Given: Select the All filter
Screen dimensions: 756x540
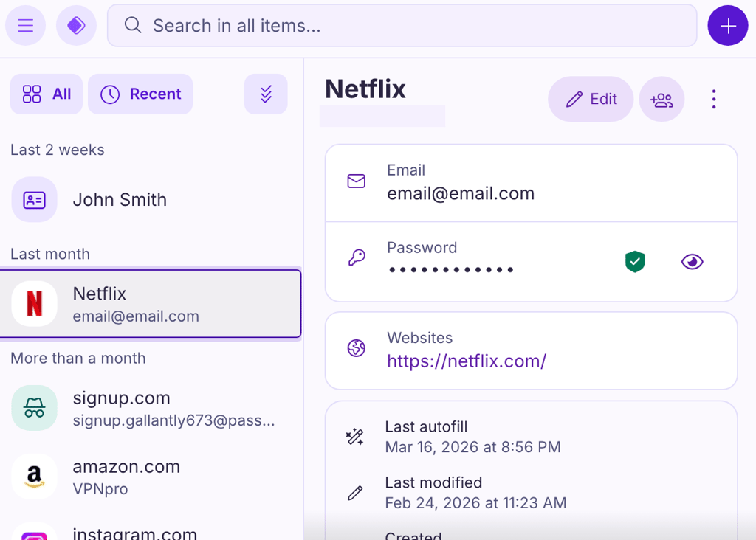Looking at the screenshot, I should (x=47, y=94).
